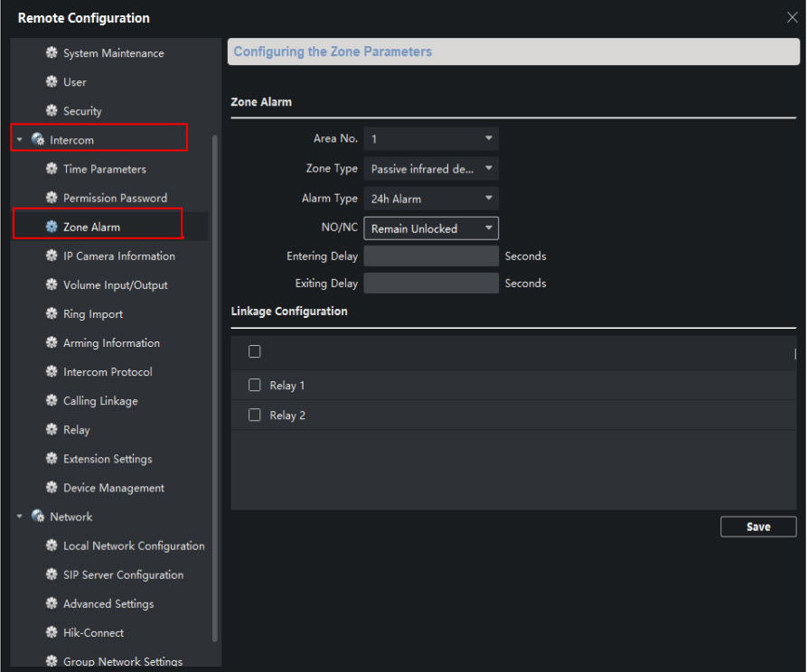Click the sidebar vertical scrollbar

[x=214, y=361]
